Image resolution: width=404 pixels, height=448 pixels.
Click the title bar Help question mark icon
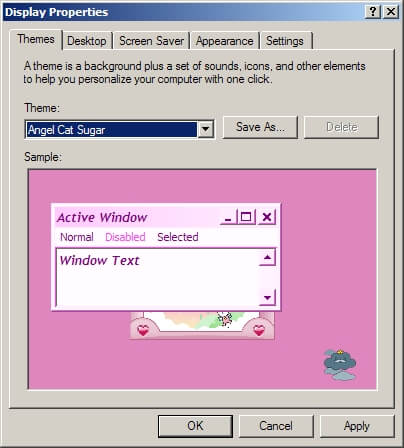click(373, 12)
